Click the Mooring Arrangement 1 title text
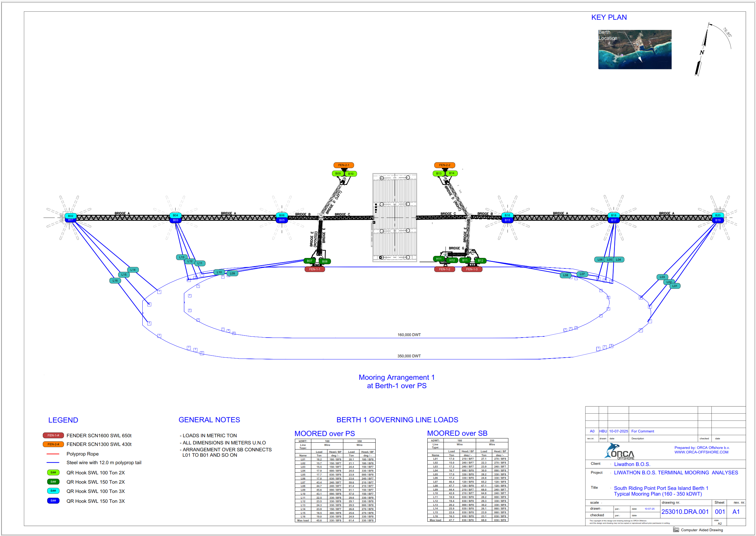The height and width of the screenshot is (536, 756). coord(397,377)
